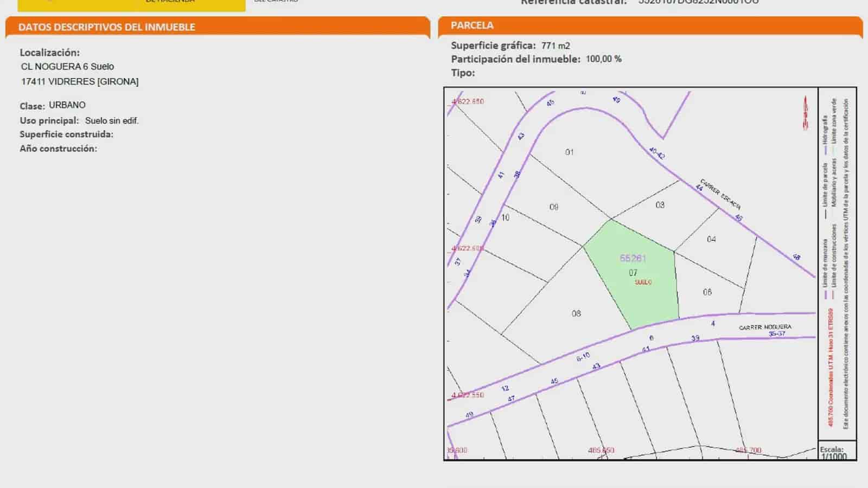Click parcel 09 on the map
This screenshot has height=488, width=868.
554,207
